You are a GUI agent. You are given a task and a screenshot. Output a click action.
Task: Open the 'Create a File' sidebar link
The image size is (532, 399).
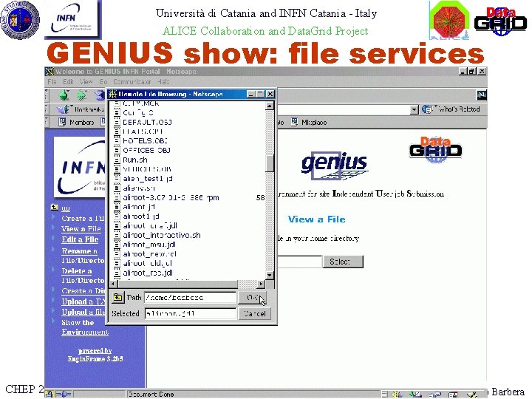(83, 218)
